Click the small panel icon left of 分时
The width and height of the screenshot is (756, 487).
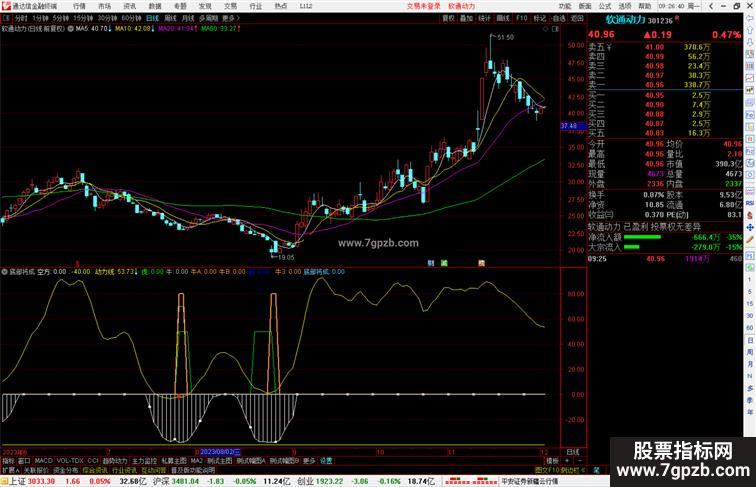pyautogui.click(x=6, y=18)
